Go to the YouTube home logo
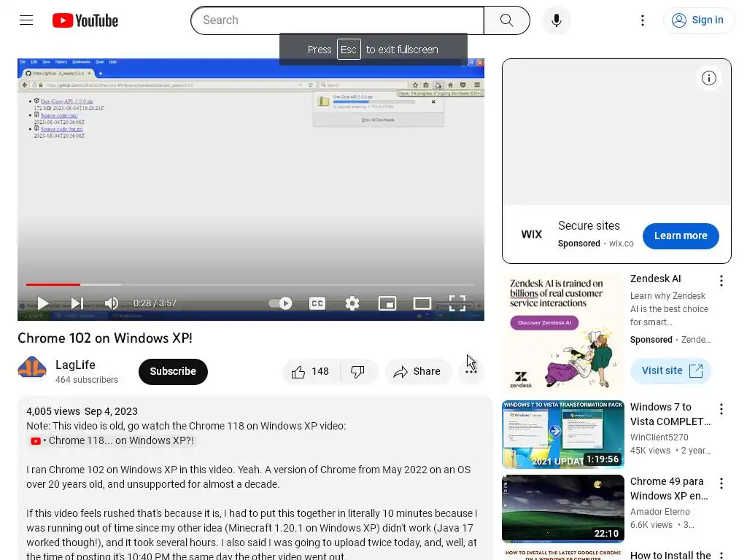This screenshot has height=560, width=747. (85, 20)
